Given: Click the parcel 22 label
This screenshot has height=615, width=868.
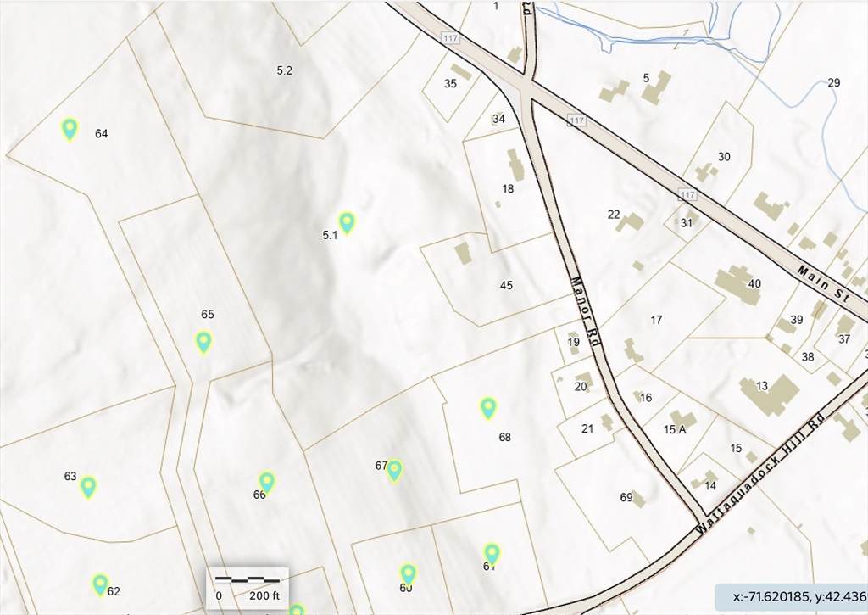Looking at the screenshot, I should click(614, 215).
